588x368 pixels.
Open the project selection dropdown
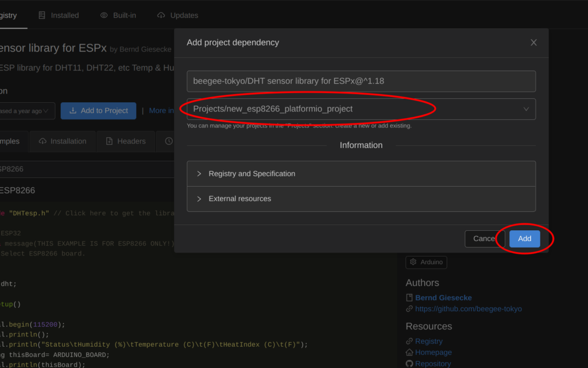[x=361, y=109]
